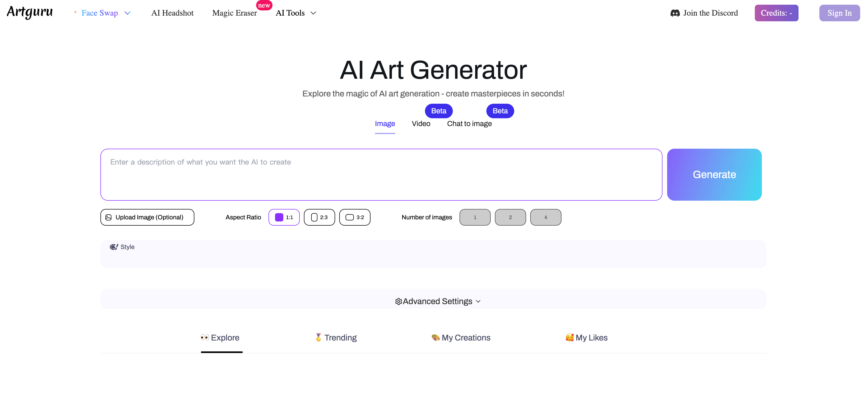Click the landscape rectangle icon in the 3:2 ratio button
The height and width of the screenshot is (419, 868).
[350, 217]
